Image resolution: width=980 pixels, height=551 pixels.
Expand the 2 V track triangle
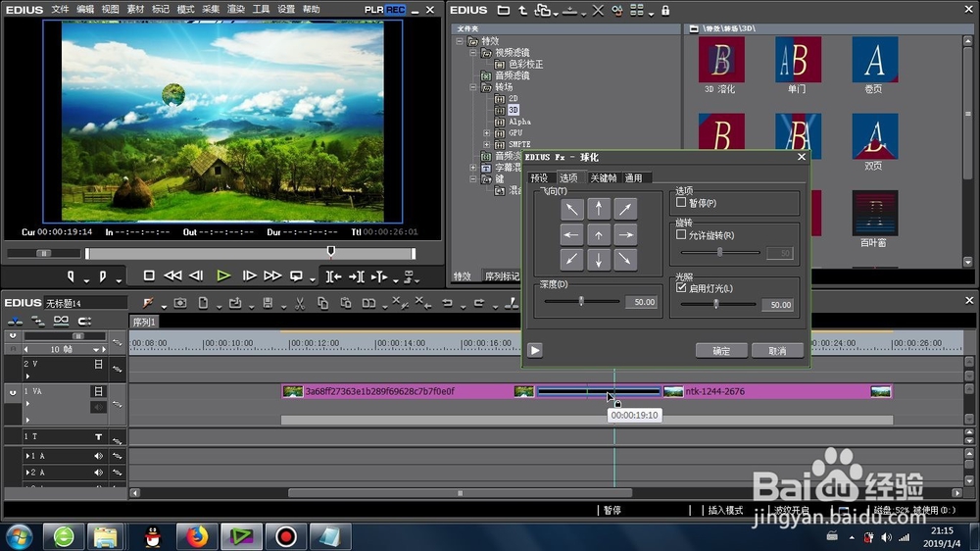(x=27, y=376)
